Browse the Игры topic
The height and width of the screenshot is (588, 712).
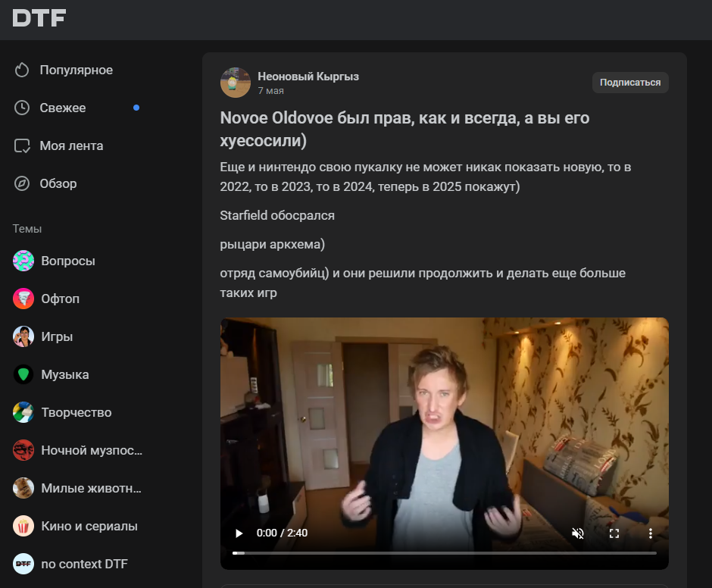click(57, 336)
